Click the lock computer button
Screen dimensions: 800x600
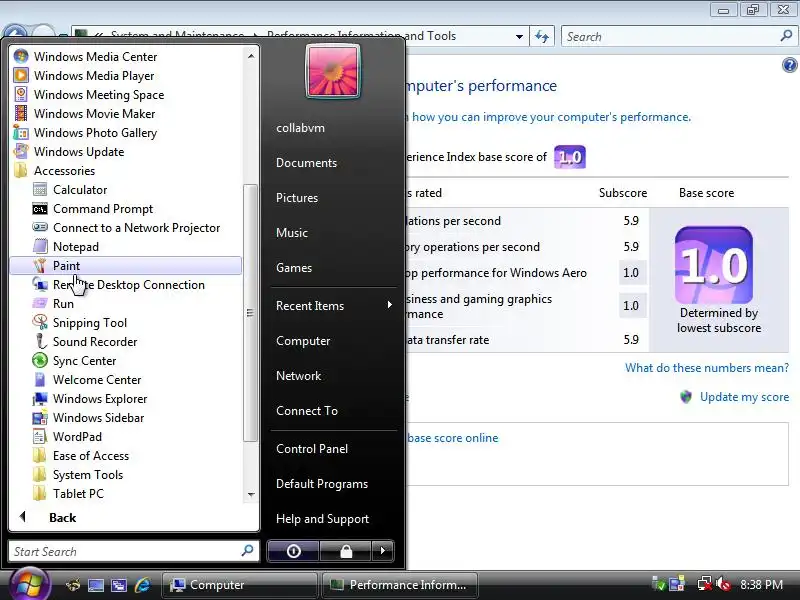pos(345,551)
